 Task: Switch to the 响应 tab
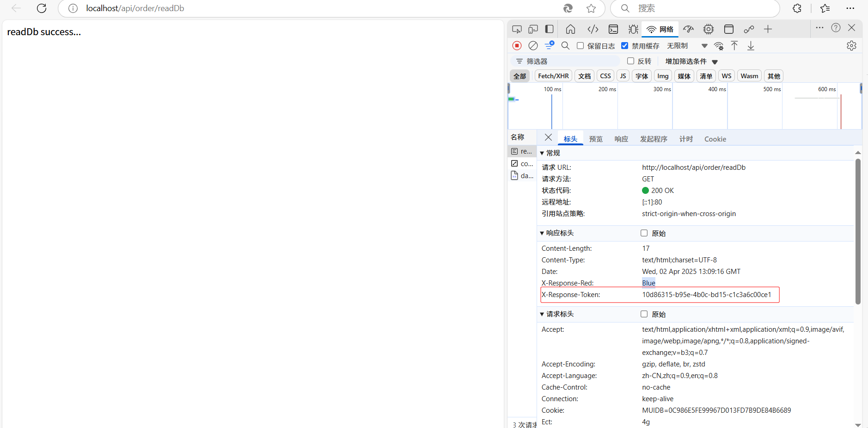click(621, 139)
